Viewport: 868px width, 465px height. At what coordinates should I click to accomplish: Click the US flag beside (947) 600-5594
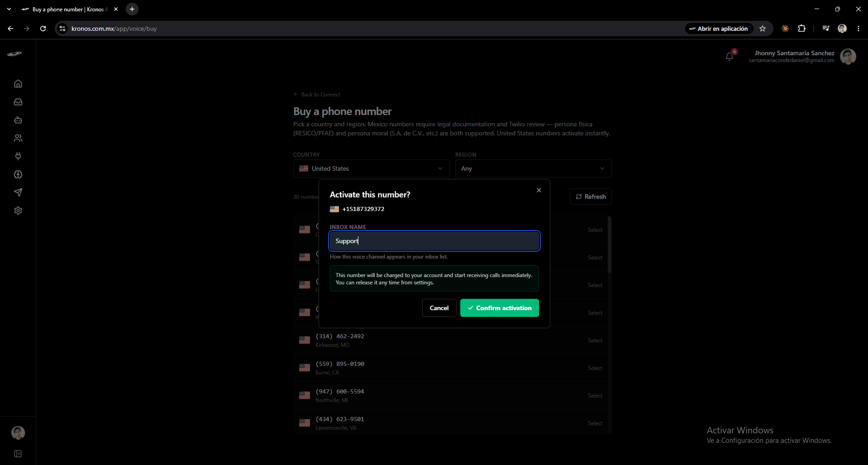tap(305, 395)
